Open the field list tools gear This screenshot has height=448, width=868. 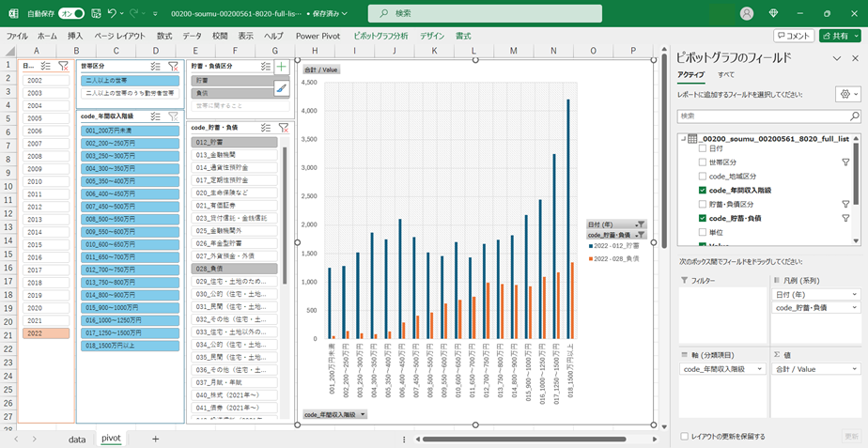coord(846,95)
